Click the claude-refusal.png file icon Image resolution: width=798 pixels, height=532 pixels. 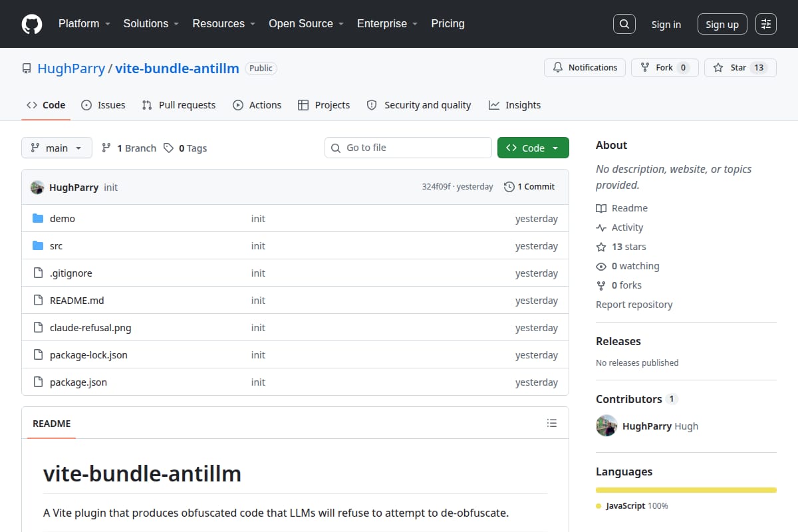[38, 328]
